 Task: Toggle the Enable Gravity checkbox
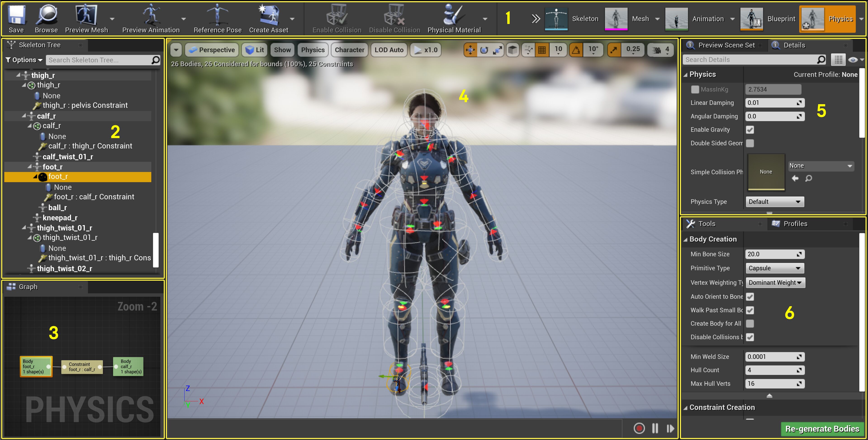(750, 130)
